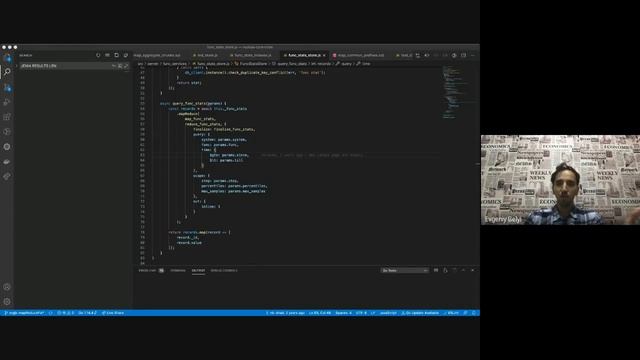The width and height of the screenshot is (640, 360).
Task: Open the output channel dropdown in panel
Action: pos(404,270)
